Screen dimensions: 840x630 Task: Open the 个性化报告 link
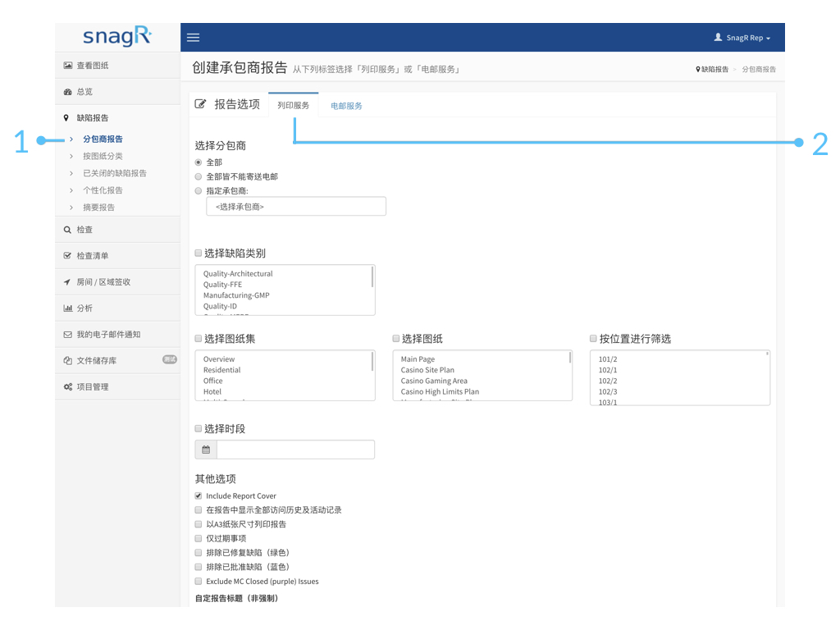click(103, 190)
